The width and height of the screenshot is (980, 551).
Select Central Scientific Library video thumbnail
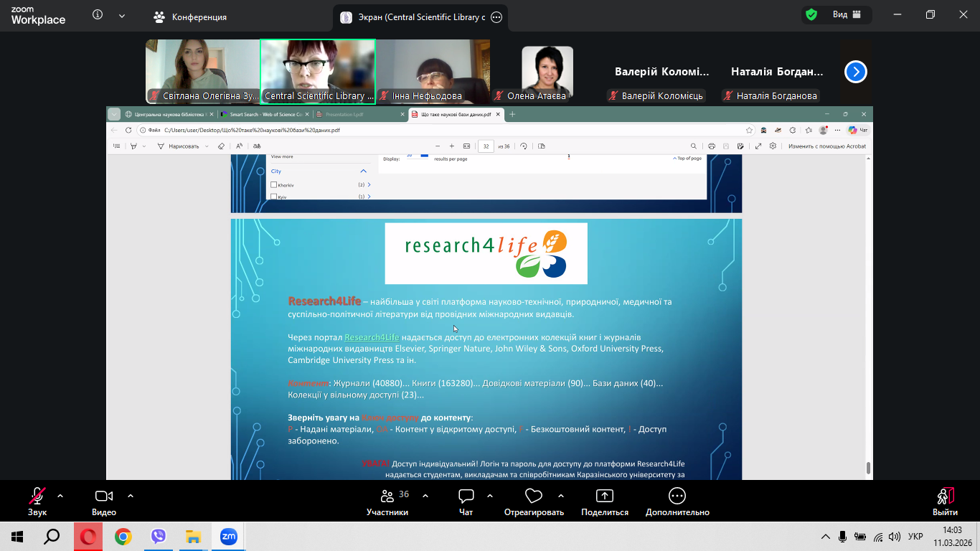318,70
